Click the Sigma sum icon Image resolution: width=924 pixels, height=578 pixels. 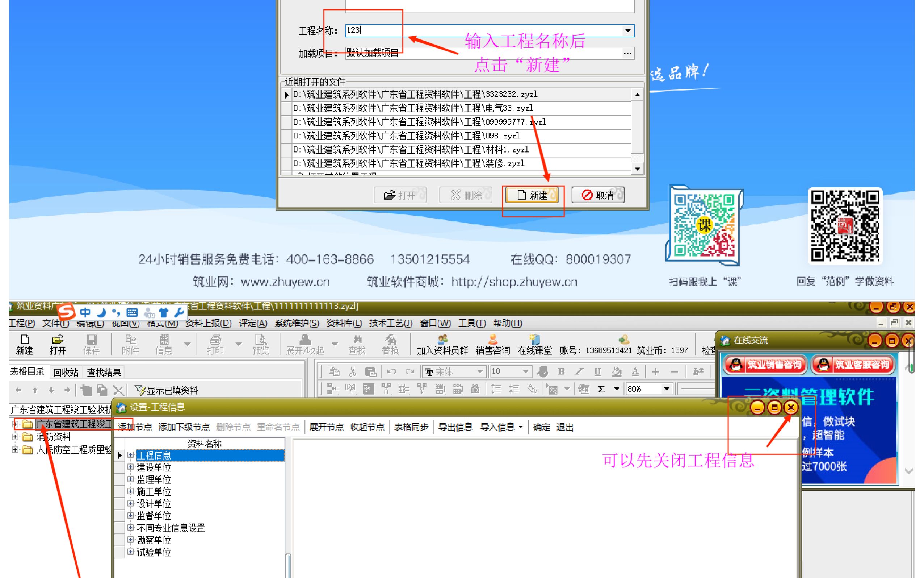coord(601,389)
